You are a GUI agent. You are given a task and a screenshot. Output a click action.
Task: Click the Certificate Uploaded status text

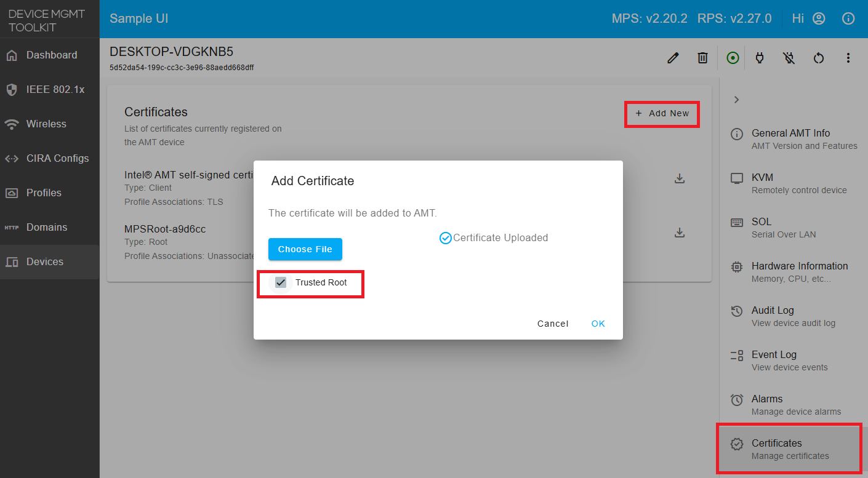500,238
